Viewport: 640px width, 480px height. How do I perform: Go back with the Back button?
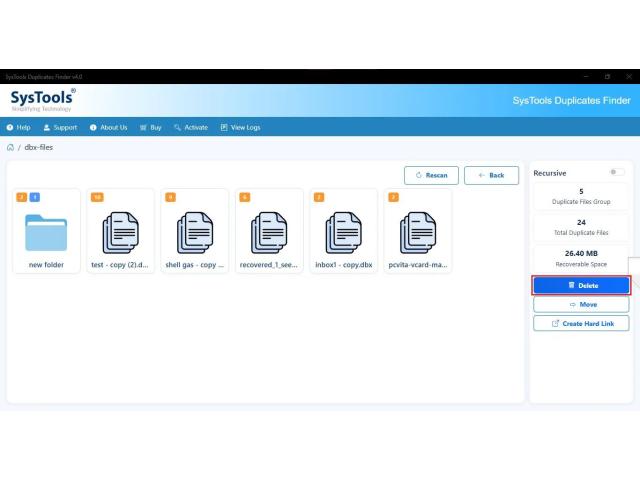pos(491,175)
